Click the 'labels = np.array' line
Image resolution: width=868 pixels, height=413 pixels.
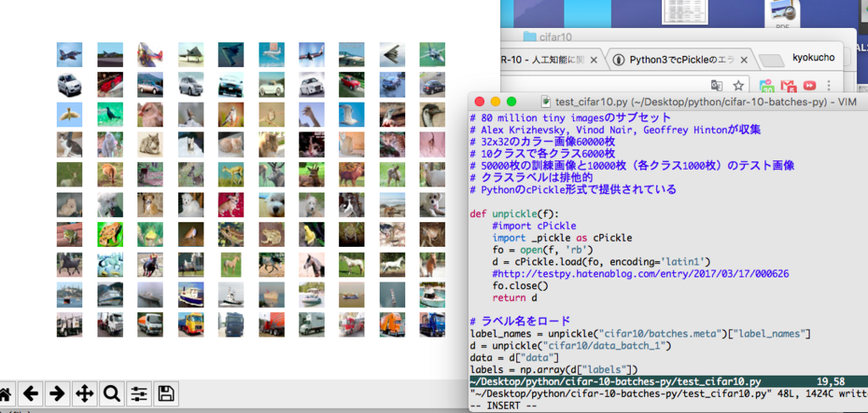point(554,370)
